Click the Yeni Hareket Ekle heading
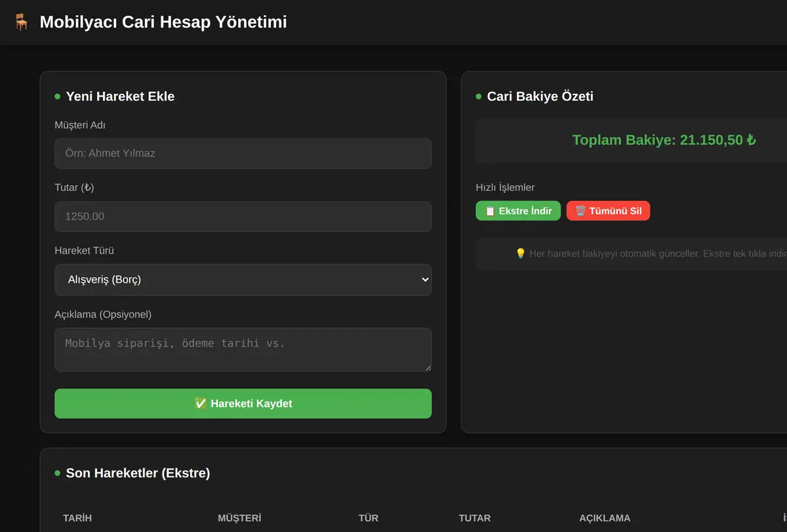 pyautogui.click(x=120, y=96)
